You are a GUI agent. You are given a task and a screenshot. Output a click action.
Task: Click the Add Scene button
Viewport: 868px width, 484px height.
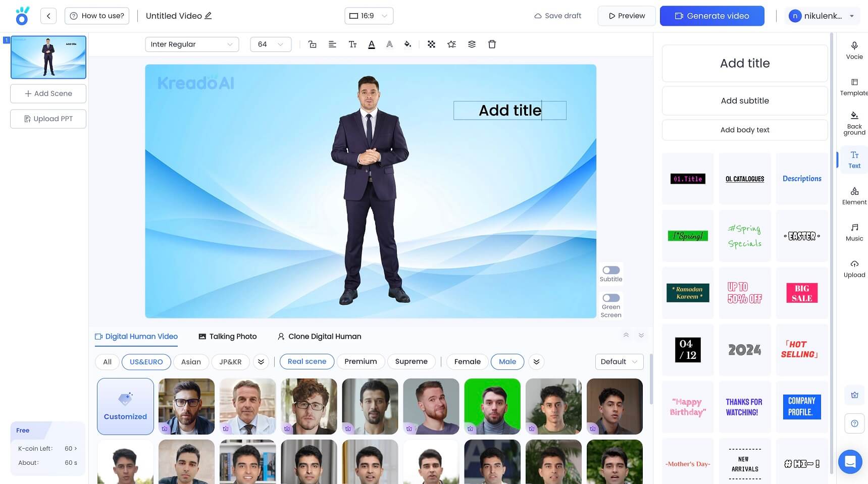pyautogui.click(x=48, y=93)
